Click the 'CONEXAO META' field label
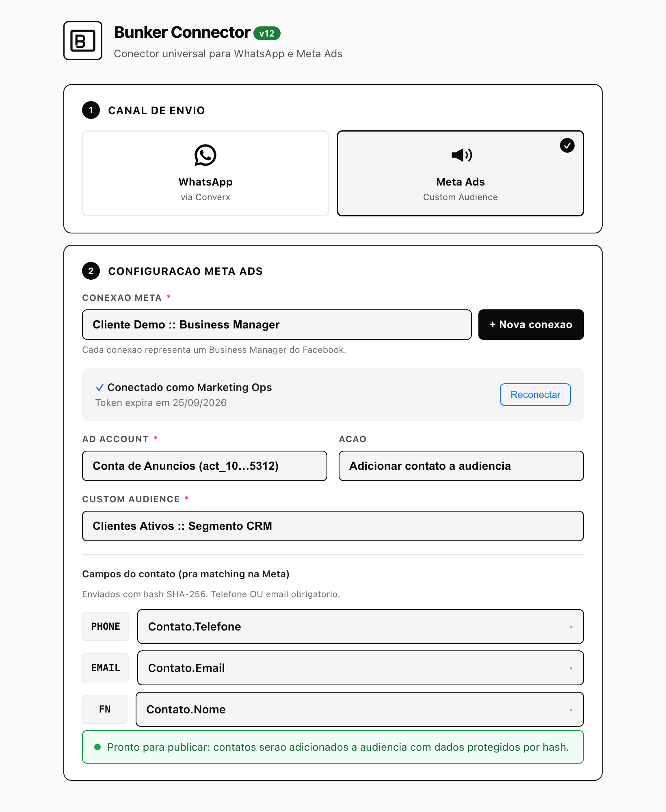The width and height of the screenshot is (666, 812). (x=122, y=298)
